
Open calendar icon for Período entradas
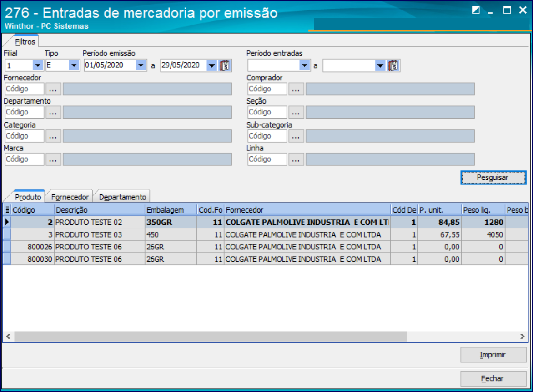(393, 65)
